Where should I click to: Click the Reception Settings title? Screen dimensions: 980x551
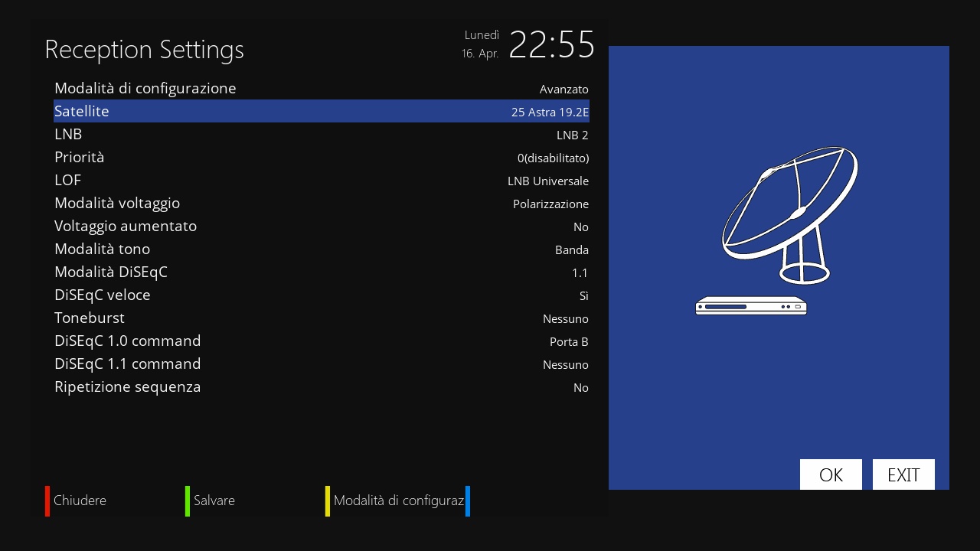[x=144, y=50]
